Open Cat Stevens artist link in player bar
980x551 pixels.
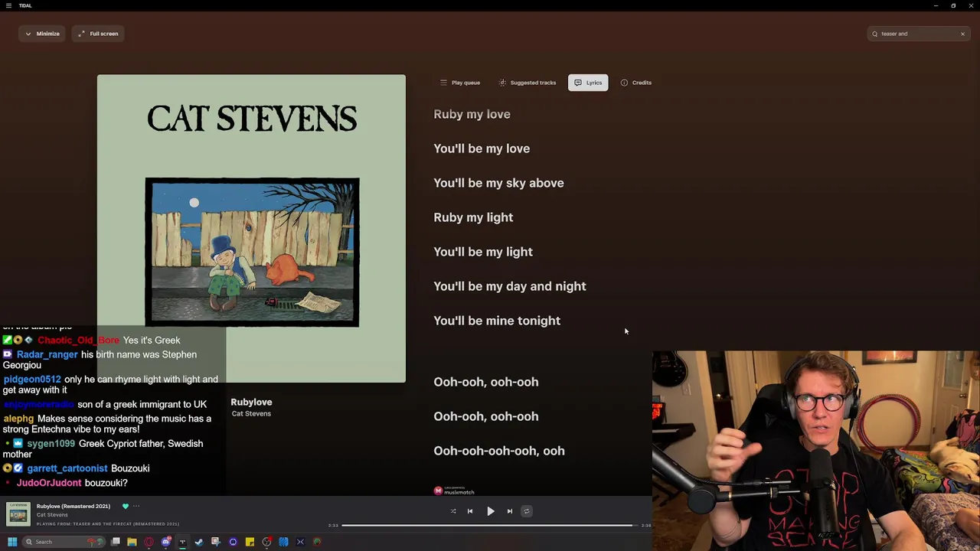[52, 515]
